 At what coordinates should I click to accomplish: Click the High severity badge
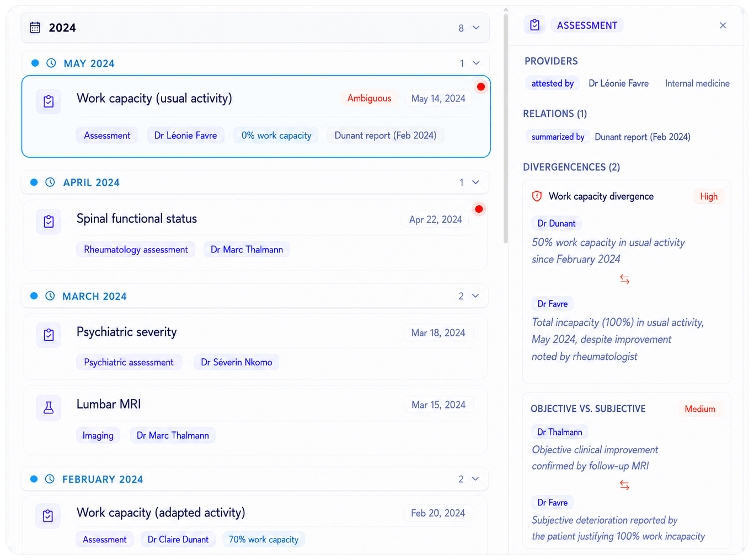709,196
